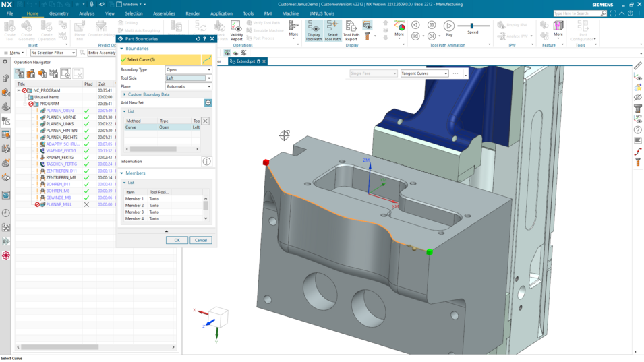The height and width of the screenshot is (362, 644).
Task: Show Program Order view in Operation Navigator
Action: pyautogui.click(x=20, y=73)
